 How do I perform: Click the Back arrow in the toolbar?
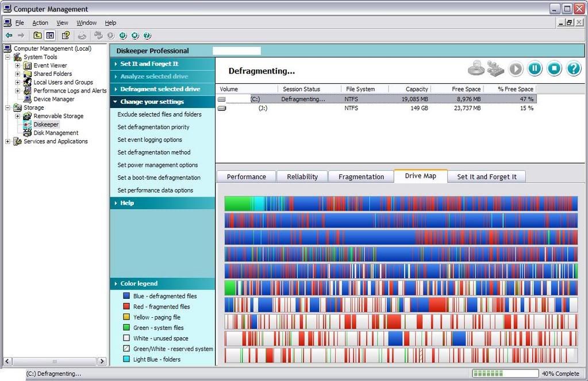click(9, 35)
